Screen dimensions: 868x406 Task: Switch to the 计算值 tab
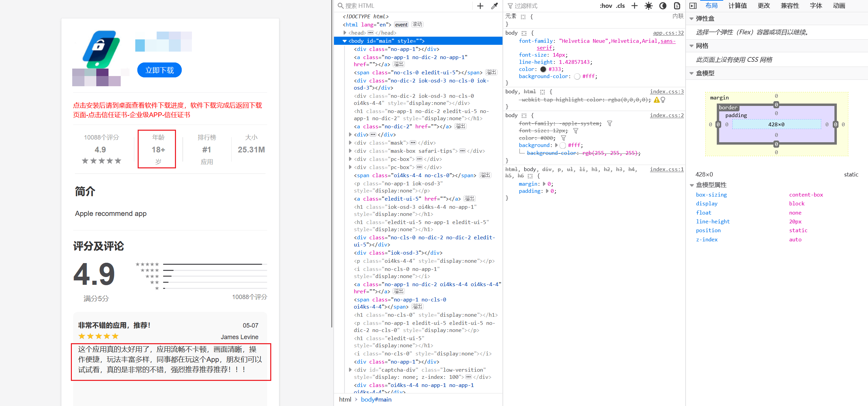tap(737, 6)
